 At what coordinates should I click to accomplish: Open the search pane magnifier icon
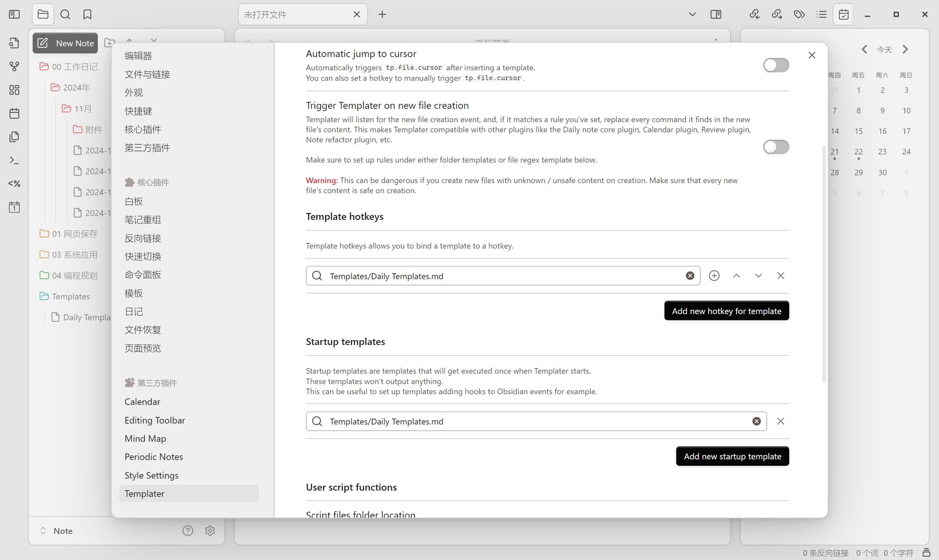[x=65, y=14]
